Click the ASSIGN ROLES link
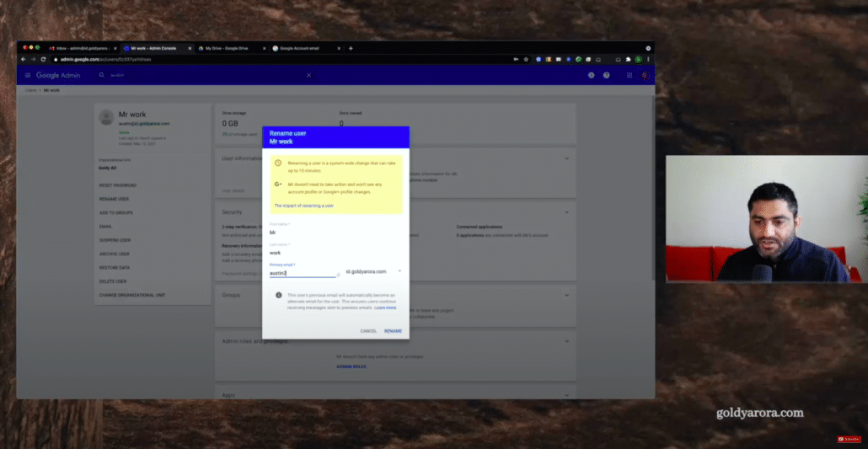This screenshot has height=449, width=868. (x=351, y=366)
